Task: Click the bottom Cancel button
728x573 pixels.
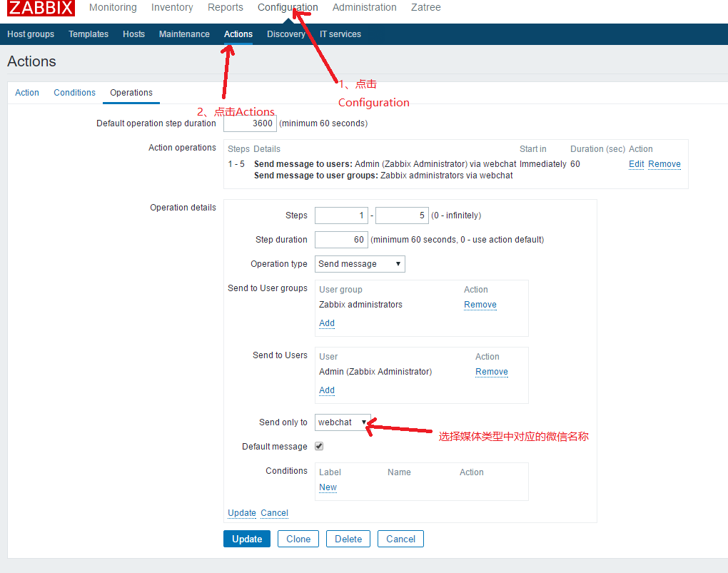Action: [400, 539]
